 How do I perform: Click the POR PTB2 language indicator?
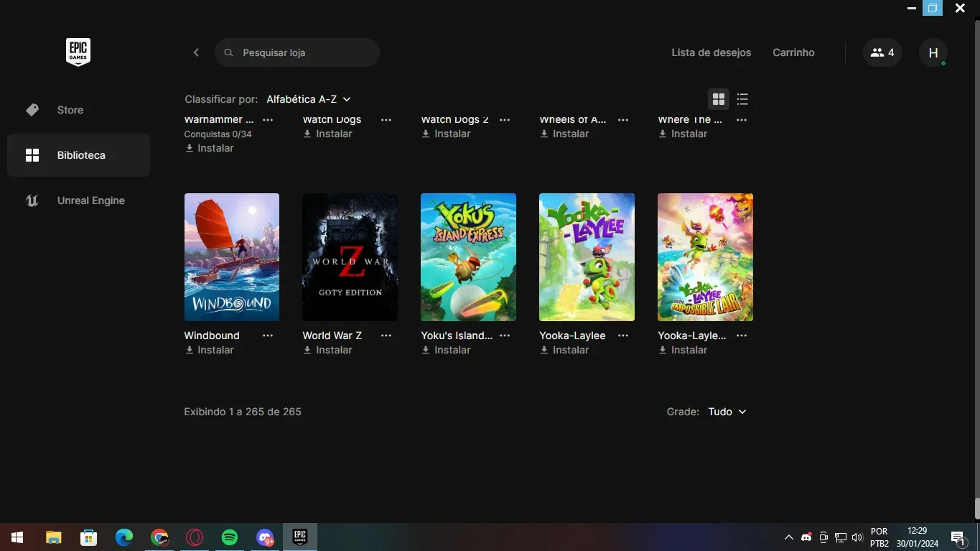click(879, 537)
